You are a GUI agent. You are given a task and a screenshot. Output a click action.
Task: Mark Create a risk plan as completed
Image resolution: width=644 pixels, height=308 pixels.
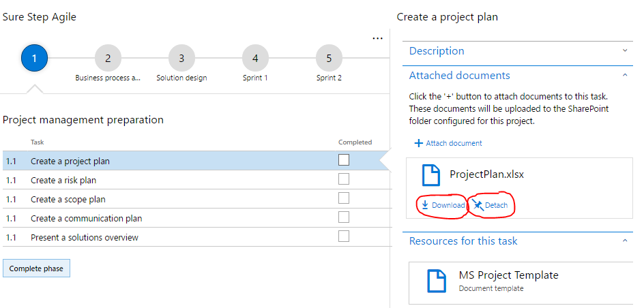click(344, 179)
